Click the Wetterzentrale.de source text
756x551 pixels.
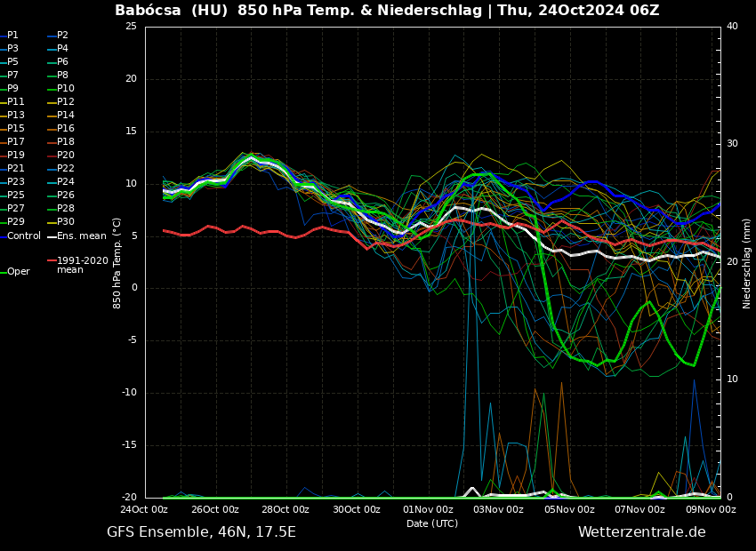click(641, 532)
